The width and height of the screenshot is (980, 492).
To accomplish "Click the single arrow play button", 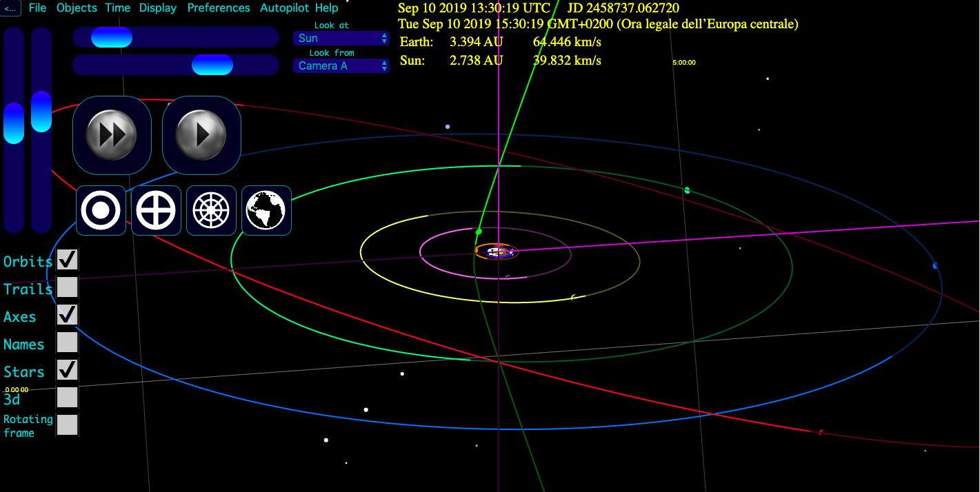I will [201, 135].
